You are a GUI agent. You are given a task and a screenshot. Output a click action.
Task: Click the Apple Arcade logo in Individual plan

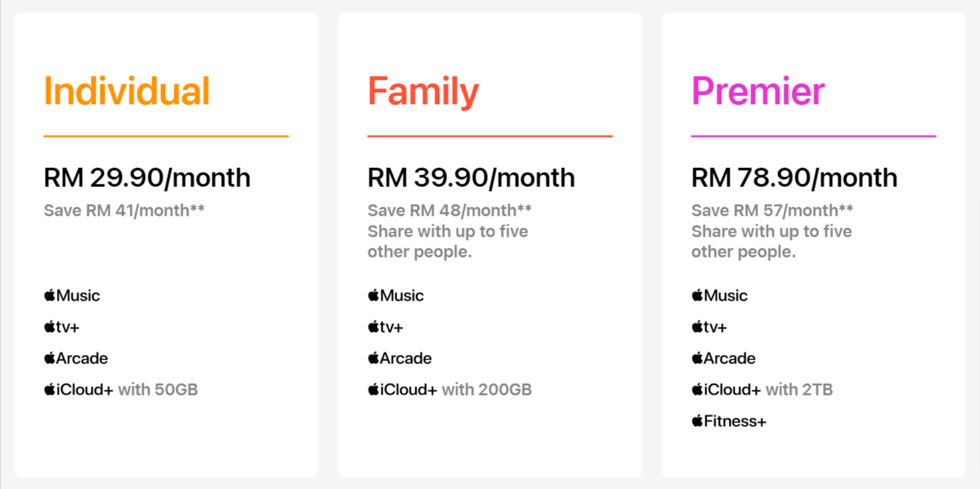pos(76,358)
